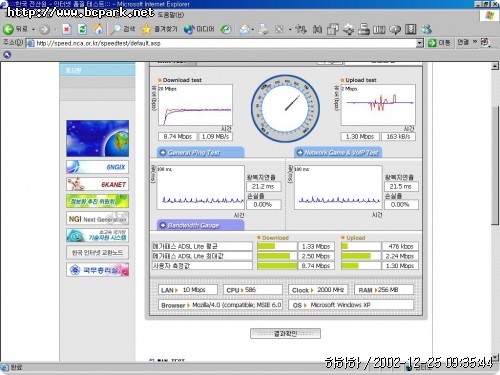The image size is (500, 375).
Task: Click the toolbar icon left of speech bubble
Action: pos(379,29)
